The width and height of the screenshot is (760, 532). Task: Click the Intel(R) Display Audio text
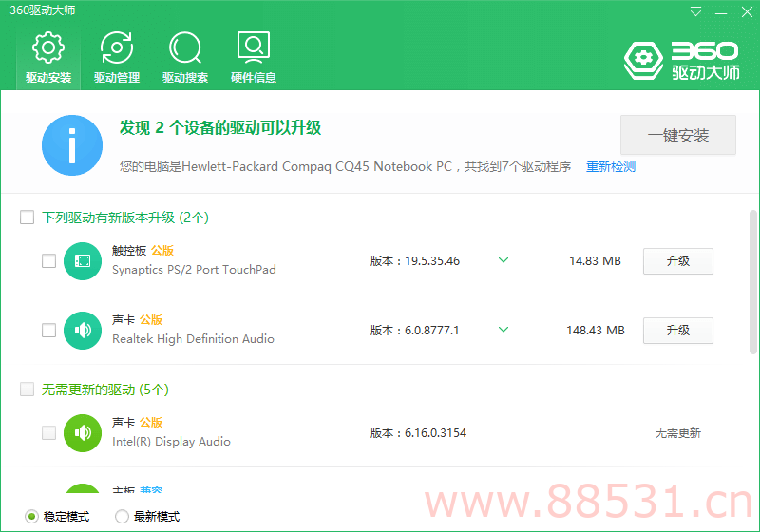point(171,442)
